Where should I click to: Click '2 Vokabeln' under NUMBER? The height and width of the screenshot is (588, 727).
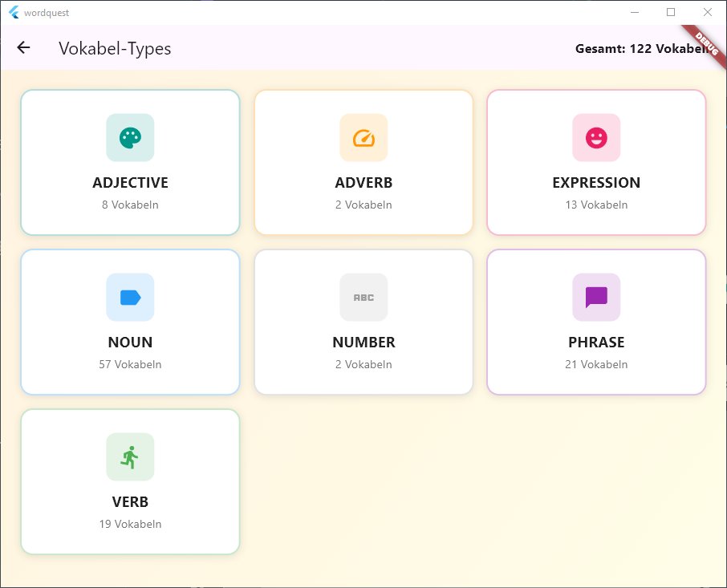pos(363,364)
